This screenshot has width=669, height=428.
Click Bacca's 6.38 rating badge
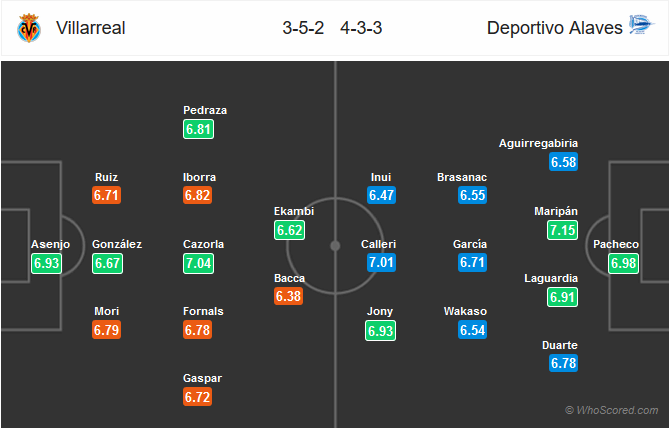(x=289, y=296)
